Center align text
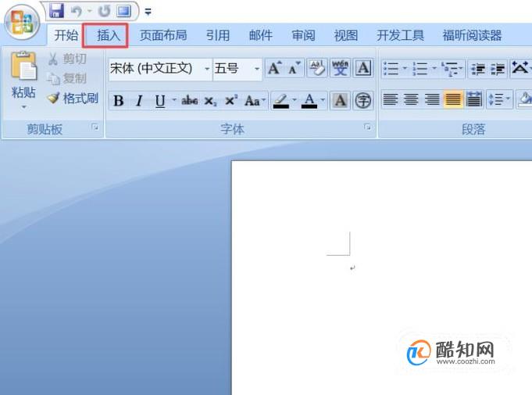This screenshot has width=532, height=395. click(x=411, y=99)
